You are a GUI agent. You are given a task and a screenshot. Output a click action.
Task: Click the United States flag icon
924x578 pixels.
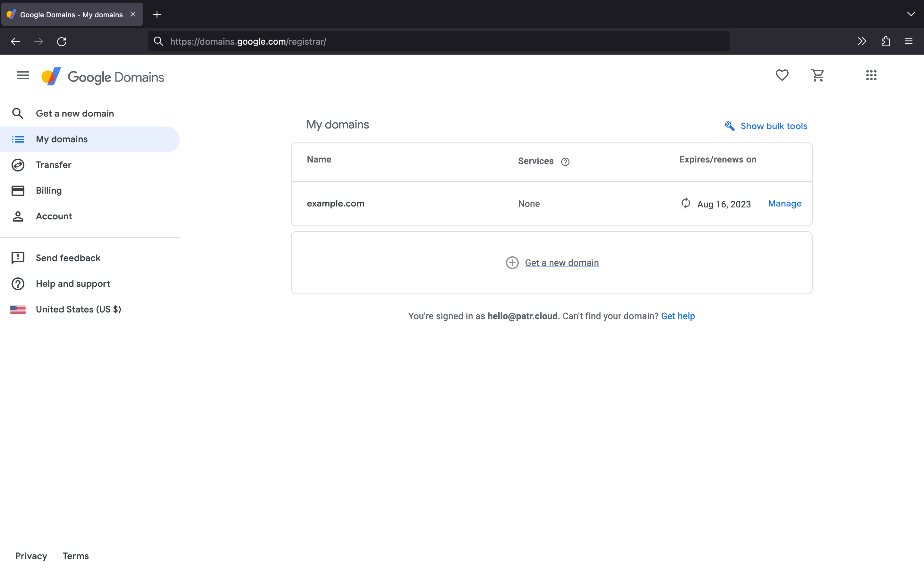click(x=18, y=309)
